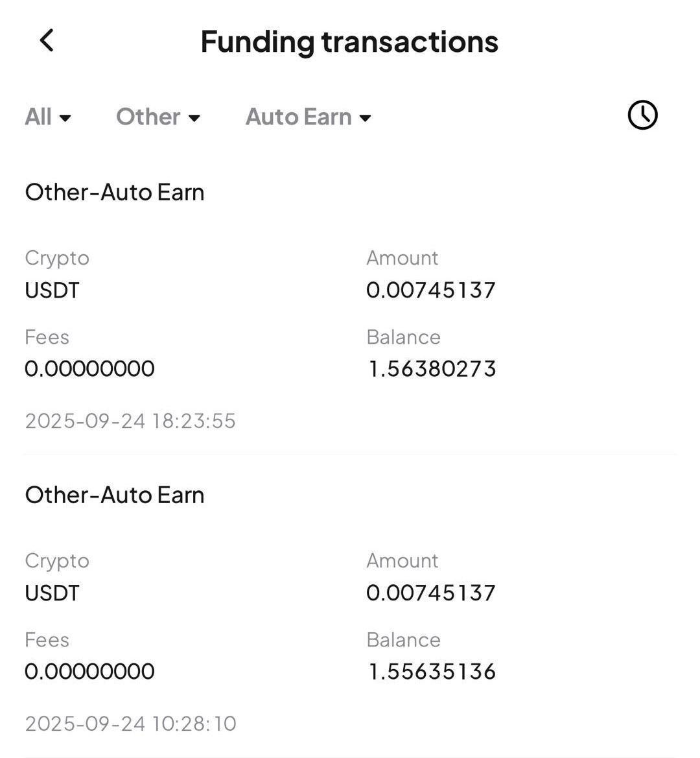This screenshot has width=700, height=758.
Task: Click the fees value in the 18:23:55 transaction
Action: [x=89, y=369]
